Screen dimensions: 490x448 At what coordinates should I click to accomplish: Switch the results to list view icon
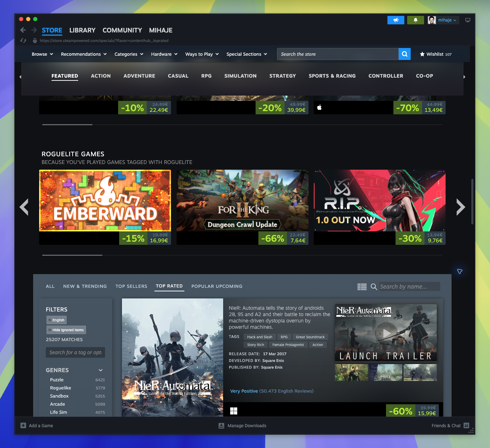point(362,287)
